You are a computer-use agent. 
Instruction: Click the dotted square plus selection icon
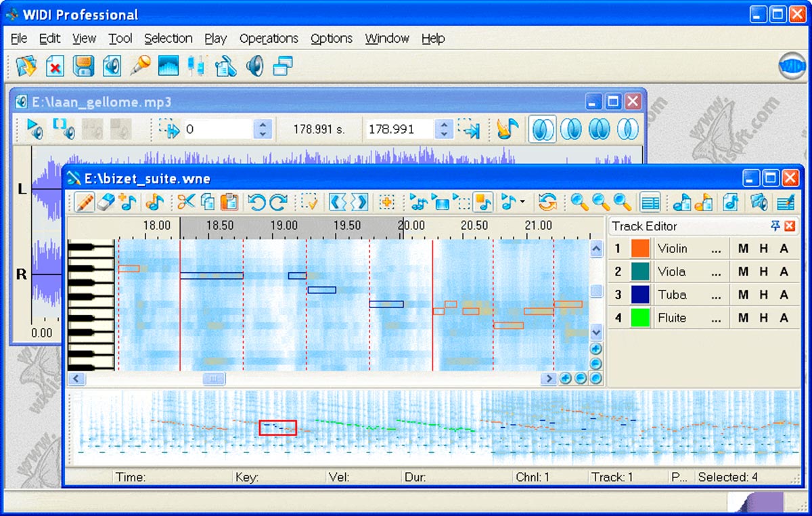386,202
